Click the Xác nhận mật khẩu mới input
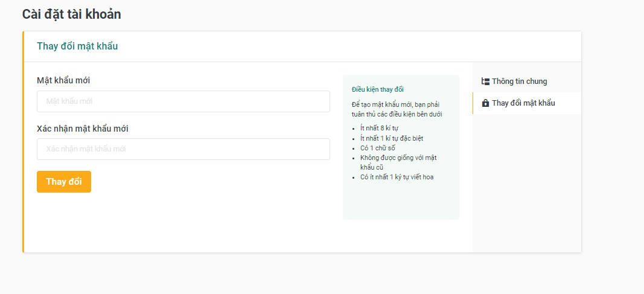 pos(183,149)
